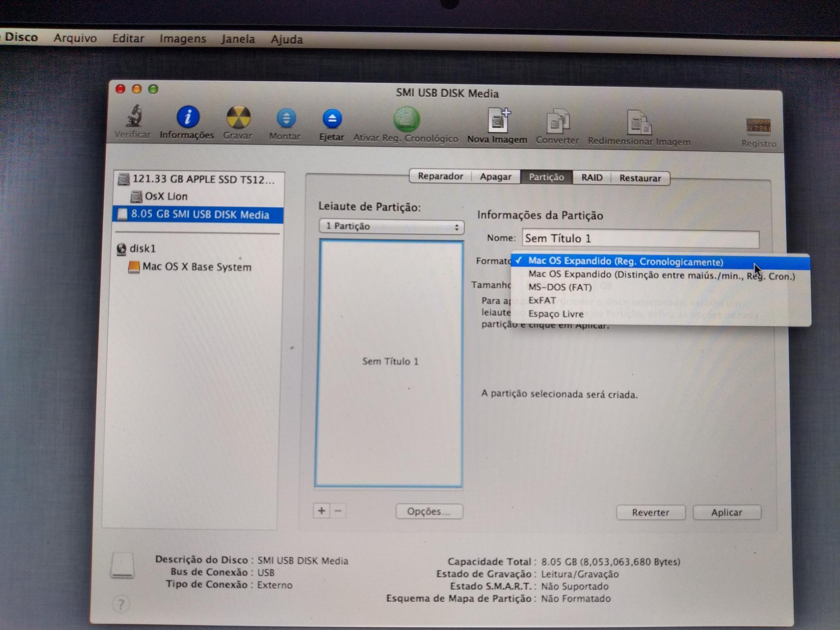Switch to the Reparador tab
840x630 pixels.
pyautogui.click(x=440, y=176)
